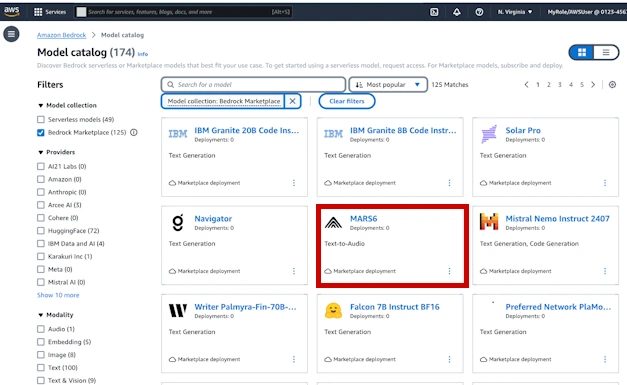Open actions menu for Writer Palmyra-Fin card
The width and height of the screenshot is (627, 385).
pyautogui.click(x=294, y=359)
